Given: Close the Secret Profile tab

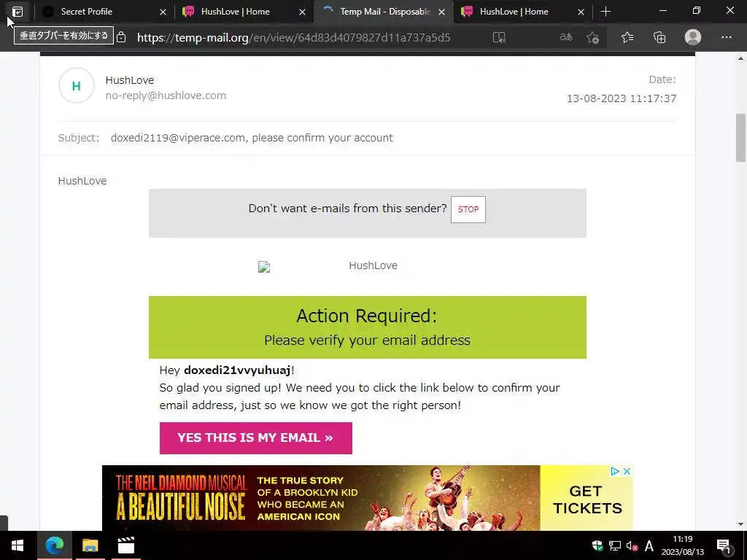Looking at the screenshot, I should pyautogui.click(x=163, y=12).
